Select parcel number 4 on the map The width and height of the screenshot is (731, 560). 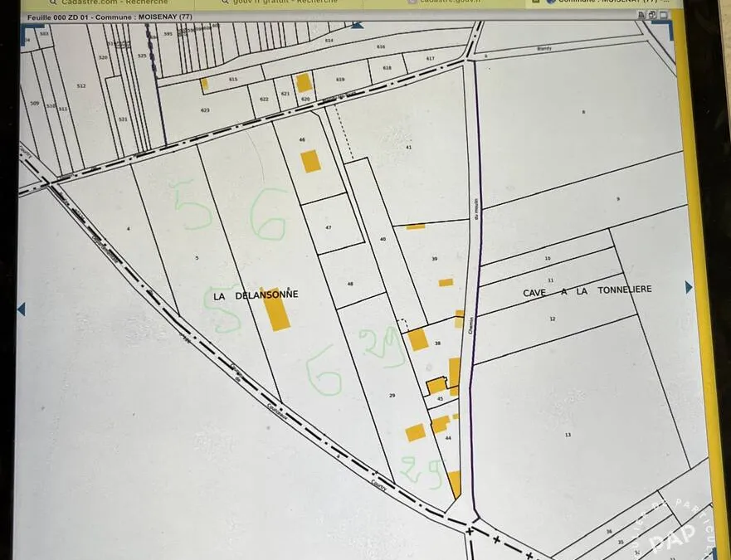[x=129, y=229]
